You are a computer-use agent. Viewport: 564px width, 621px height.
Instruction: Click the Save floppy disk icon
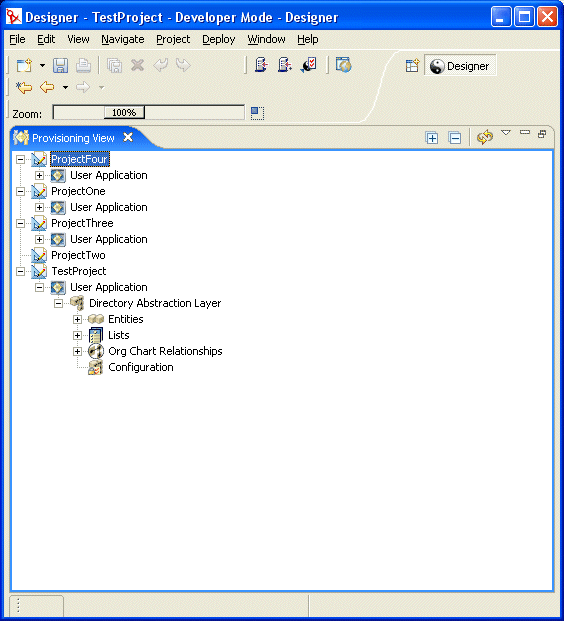click(60, 65)
